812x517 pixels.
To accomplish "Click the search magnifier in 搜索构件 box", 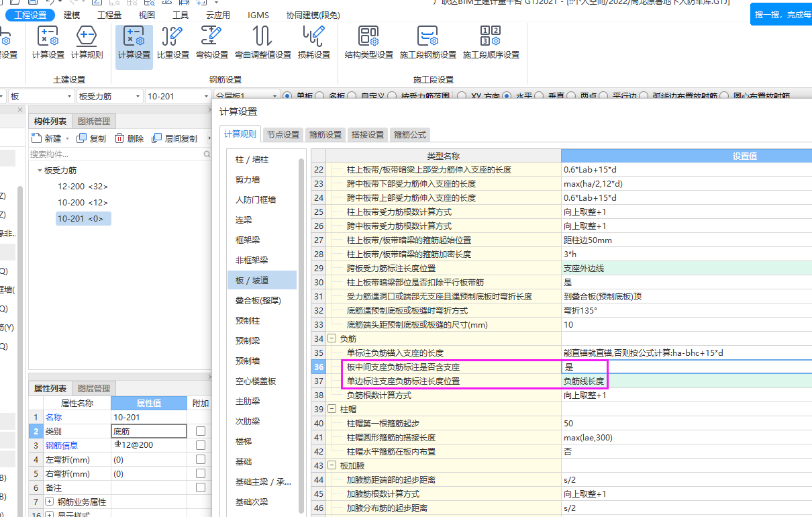I will pos(207,154).
